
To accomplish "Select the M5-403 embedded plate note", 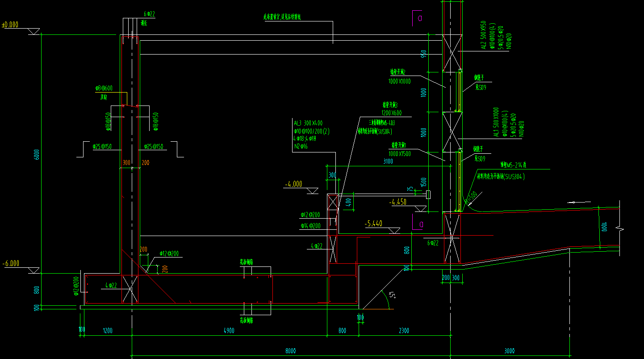I will [382, 122].
